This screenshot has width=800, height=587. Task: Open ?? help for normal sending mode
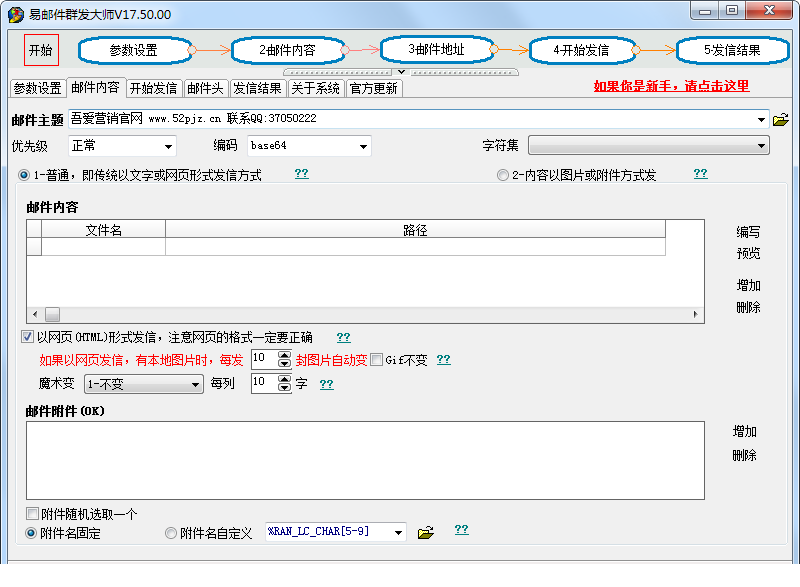[302, 173]
